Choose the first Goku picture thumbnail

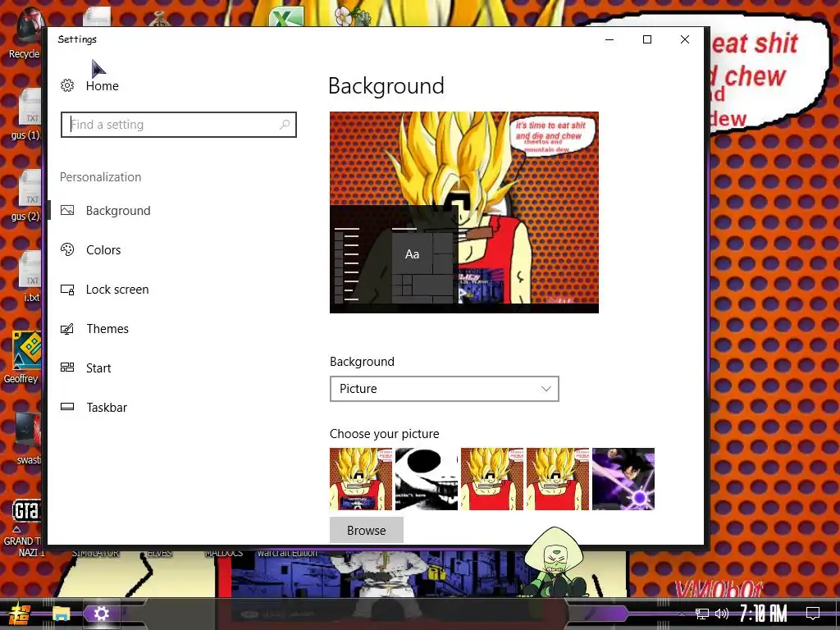361,479
